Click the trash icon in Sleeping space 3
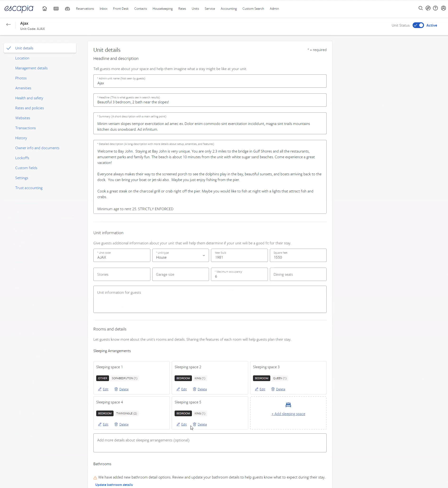The width and height of the screenshot is (448, 488). click(x=273, y=389)
